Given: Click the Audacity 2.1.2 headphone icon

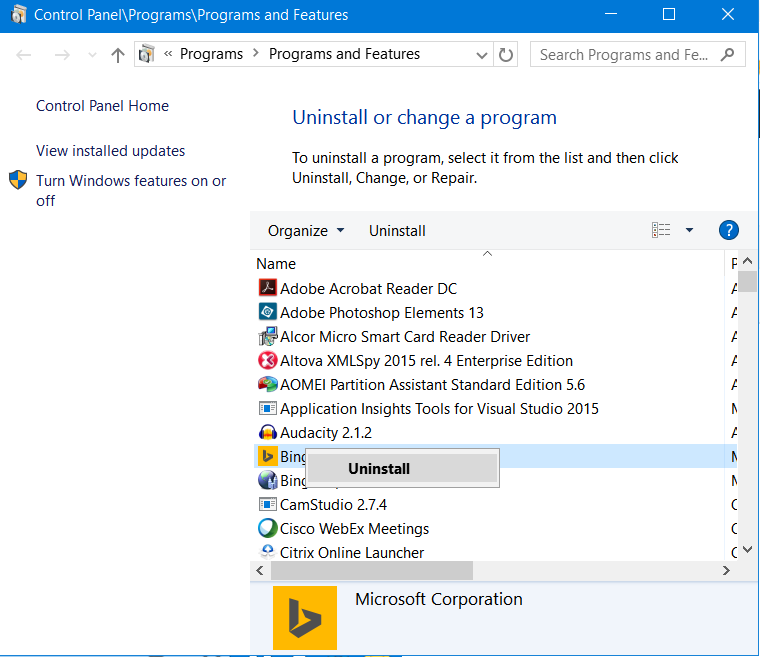Looking at the screenshot, I should [x=267, y=433].
